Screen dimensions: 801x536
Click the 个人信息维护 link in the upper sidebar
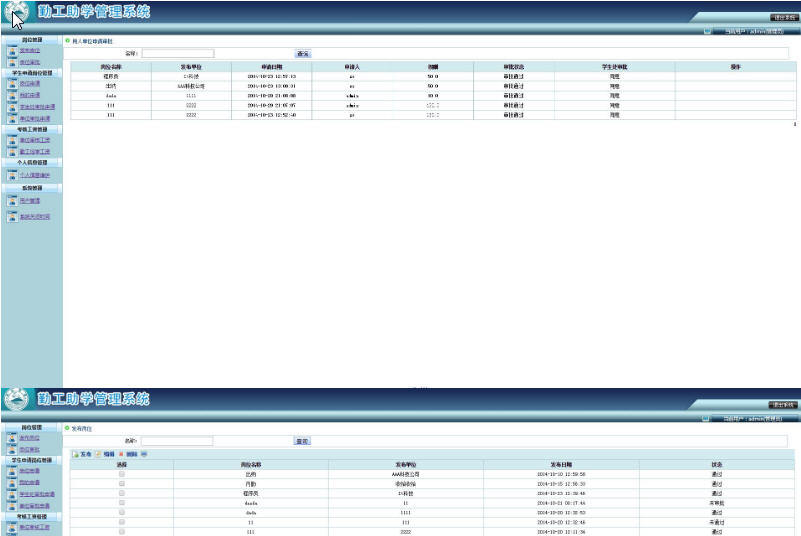(x=35, y=175)
